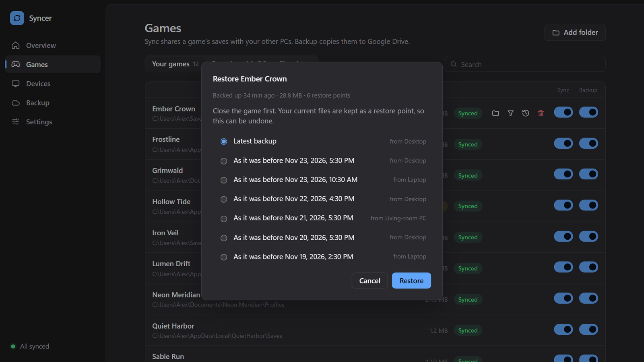Image resolution: width=644 pixels, height=362 pixels.
Task: Click into the Search field
Action: point(525,64)
